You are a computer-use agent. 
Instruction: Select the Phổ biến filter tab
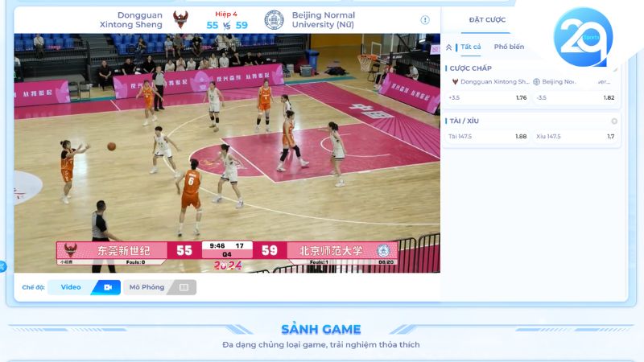pyautogui.click(x=509, y=47)
